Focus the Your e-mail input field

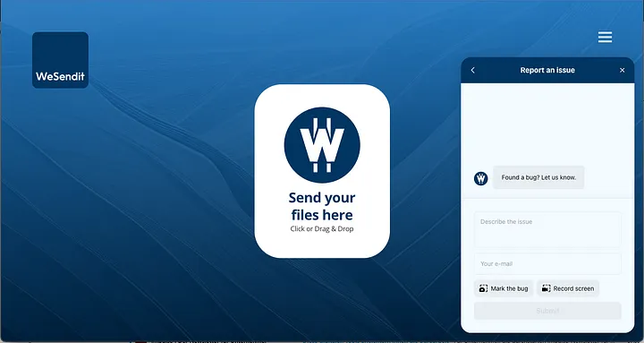[x=547, y=263]
